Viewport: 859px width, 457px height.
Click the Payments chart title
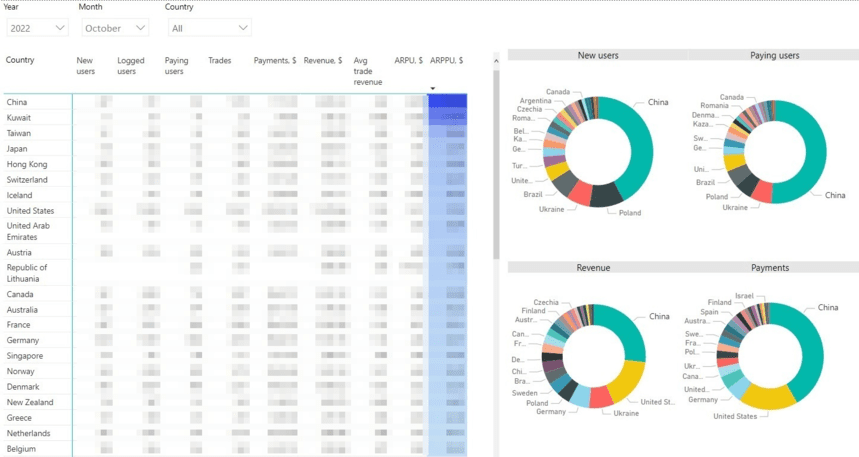click(770, 268)
